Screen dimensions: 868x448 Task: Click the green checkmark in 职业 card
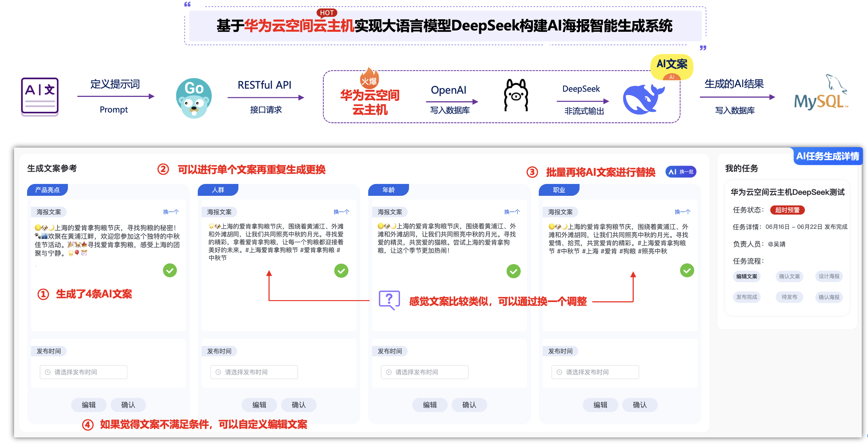pyautogui.click(x=687, y=270)
